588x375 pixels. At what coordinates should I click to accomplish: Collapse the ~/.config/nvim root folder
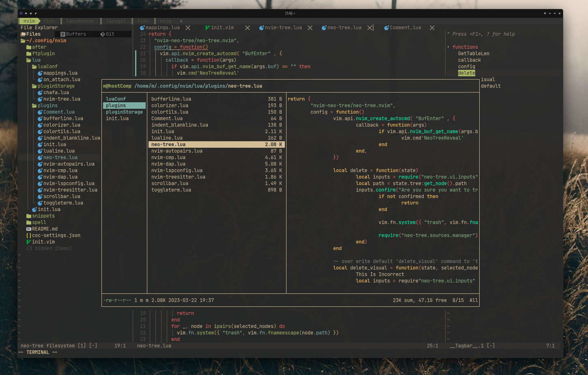coord(43,41)
